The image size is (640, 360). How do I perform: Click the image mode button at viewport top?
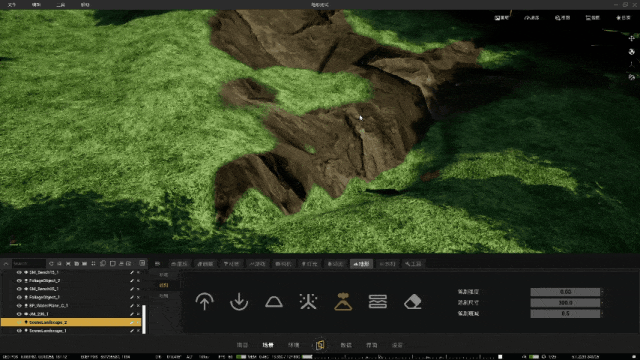click(x=502, y=18)
